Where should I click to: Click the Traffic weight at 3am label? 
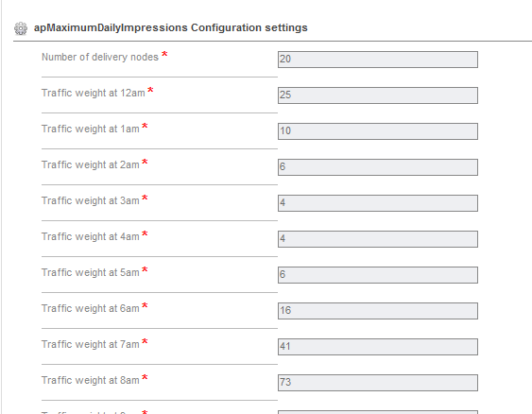(x=91, y=201)
